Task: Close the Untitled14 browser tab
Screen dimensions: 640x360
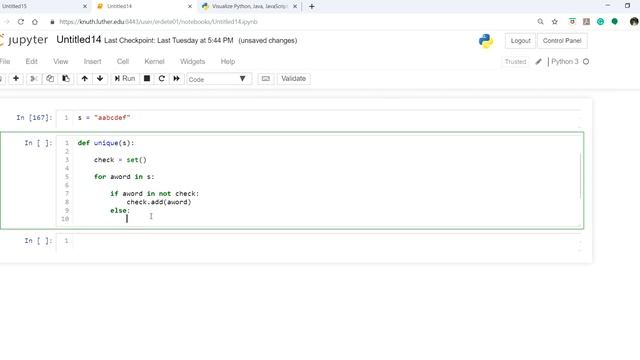Action: [x=190, y=6]
